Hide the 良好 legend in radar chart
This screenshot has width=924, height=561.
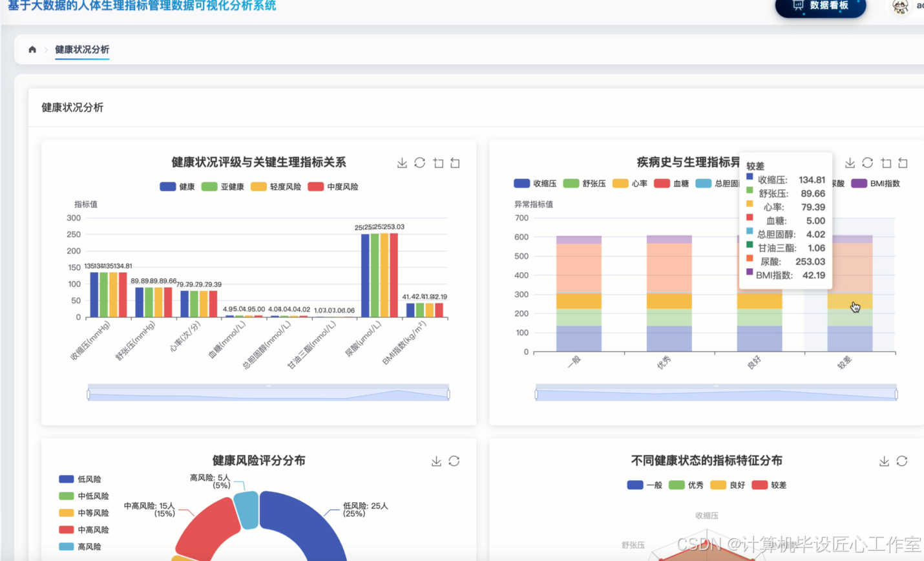(728, 485)
